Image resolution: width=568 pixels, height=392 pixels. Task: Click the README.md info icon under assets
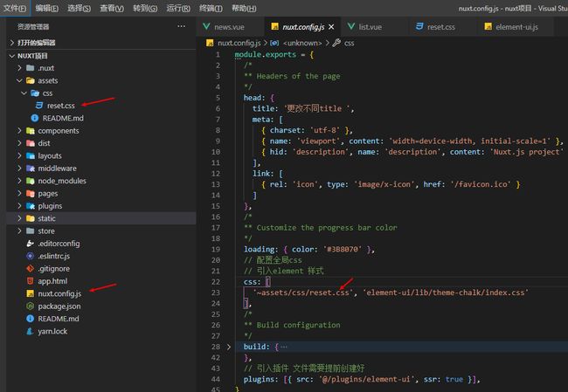[35, 118]
